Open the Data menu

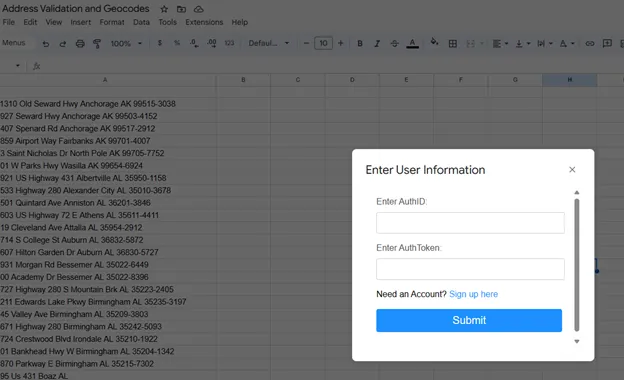[141, 22]
